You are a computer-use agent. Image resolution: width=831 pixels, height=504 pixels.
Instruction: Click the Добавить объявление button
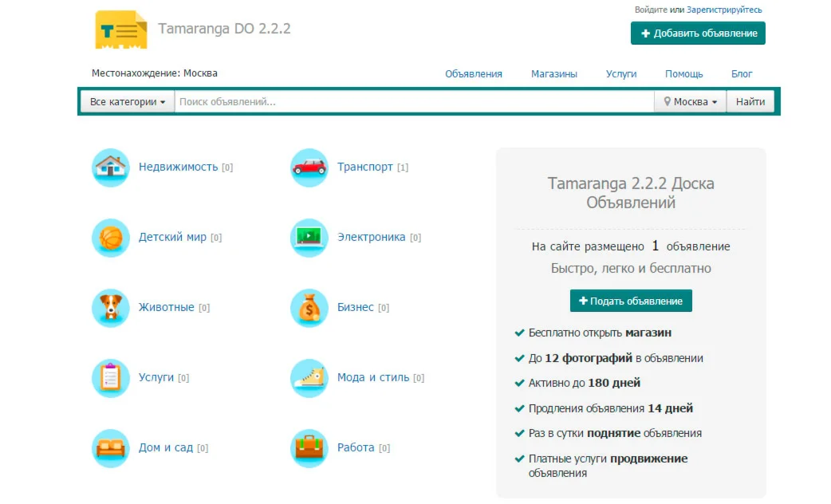(x=697, y=33)
